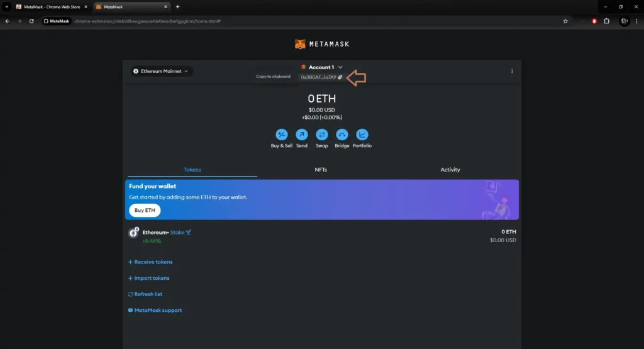Go back in browser history
Image resolution: width=644 pixels, height=349 pixels.
click(x=8, y=21)
